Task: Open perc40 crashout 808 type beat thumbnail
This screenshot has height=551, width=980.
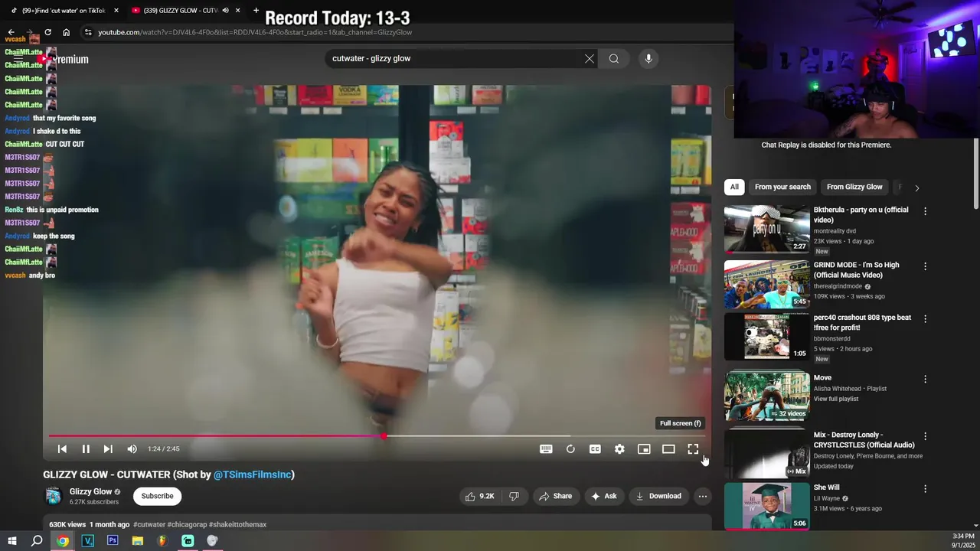Action: [766, 337]
